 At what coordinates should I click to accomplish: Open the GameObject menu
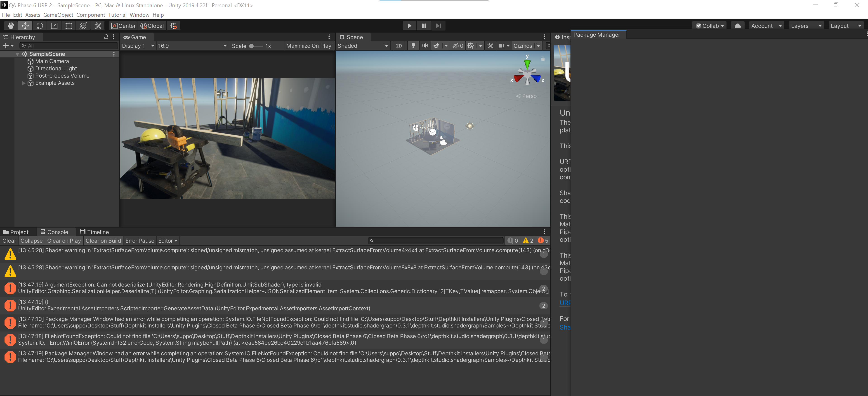pos(58,15)
